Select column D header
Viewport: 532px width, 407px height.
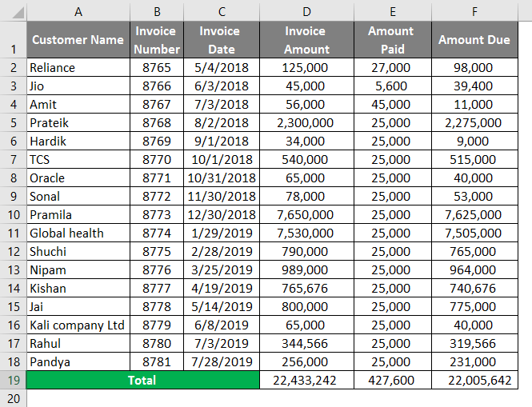tap(306, 11)
